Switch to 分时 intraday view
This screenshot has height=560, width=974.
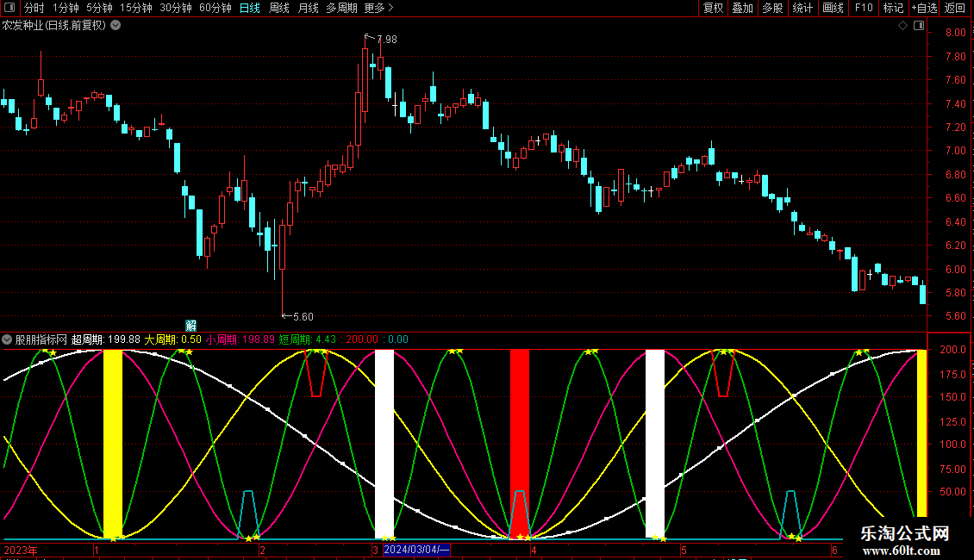[34, 8]
